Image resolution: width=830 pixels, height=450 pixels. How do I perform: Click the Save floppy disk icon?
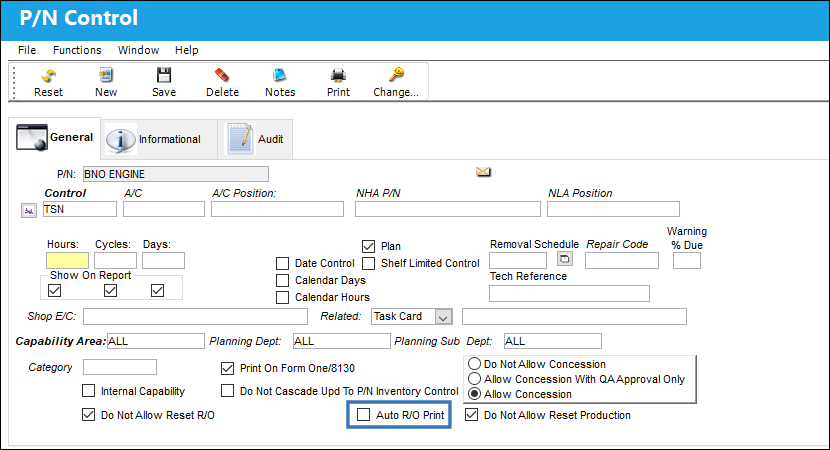(164, 75)
